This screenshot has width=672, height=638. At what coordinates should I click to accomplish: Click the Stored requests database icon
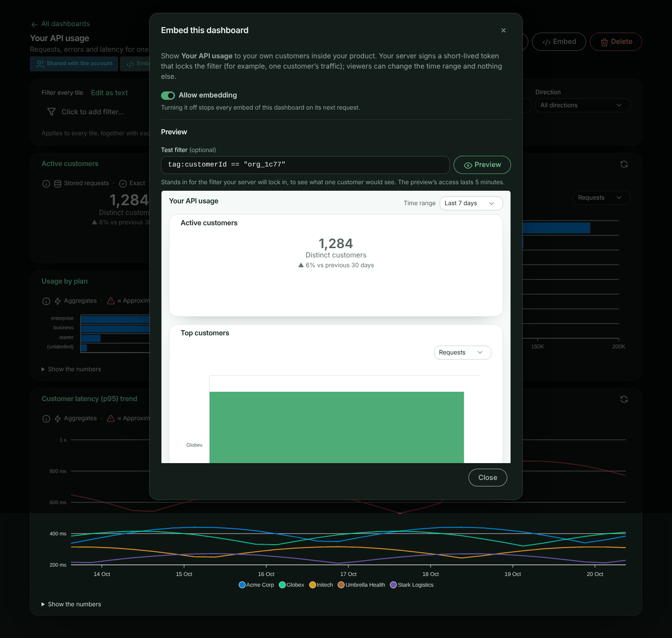[x=57, y=184]
